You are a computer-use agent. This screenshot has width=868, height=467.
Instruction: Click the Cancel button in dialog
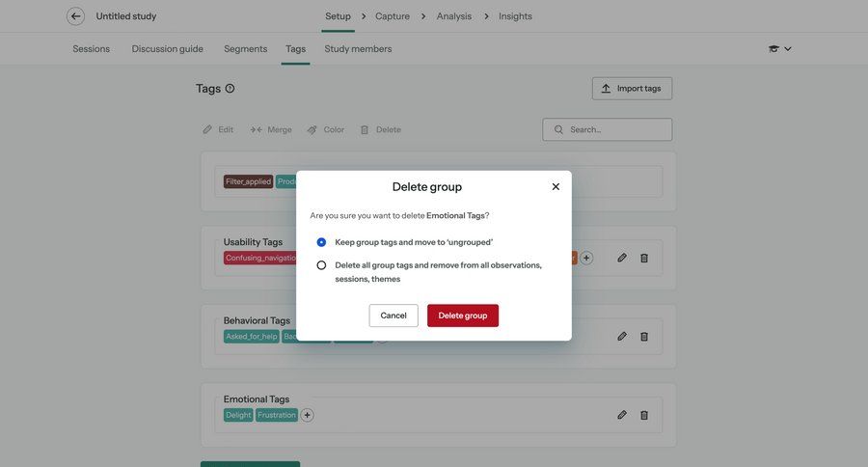(x=393, y=316)
